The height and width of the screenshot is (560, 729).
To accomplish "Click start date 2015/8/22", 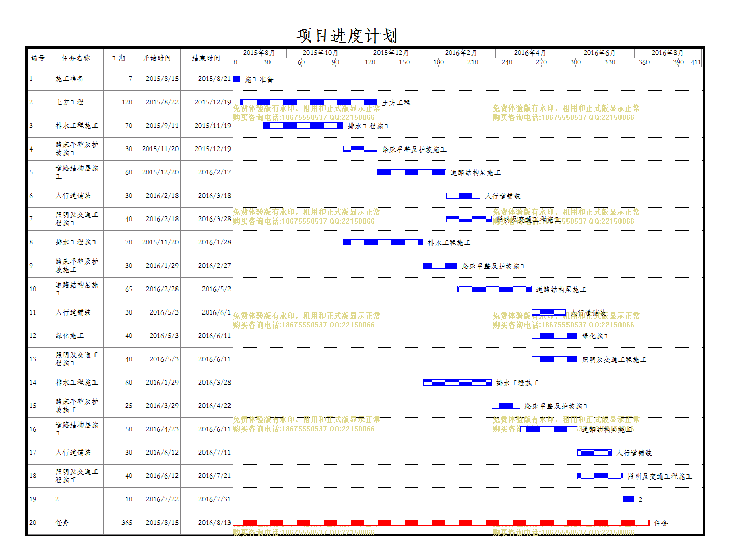I will (162, 102).
